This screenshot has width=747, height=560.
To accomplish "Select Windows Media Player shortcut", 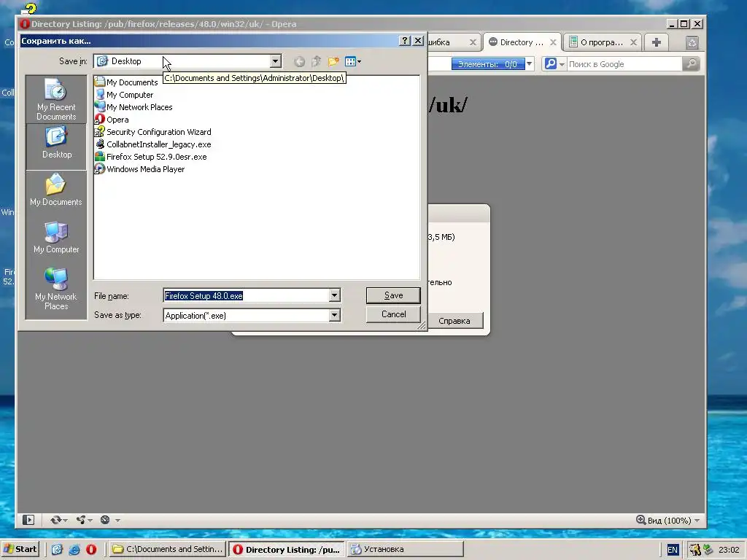I will [x=139, y=169].
